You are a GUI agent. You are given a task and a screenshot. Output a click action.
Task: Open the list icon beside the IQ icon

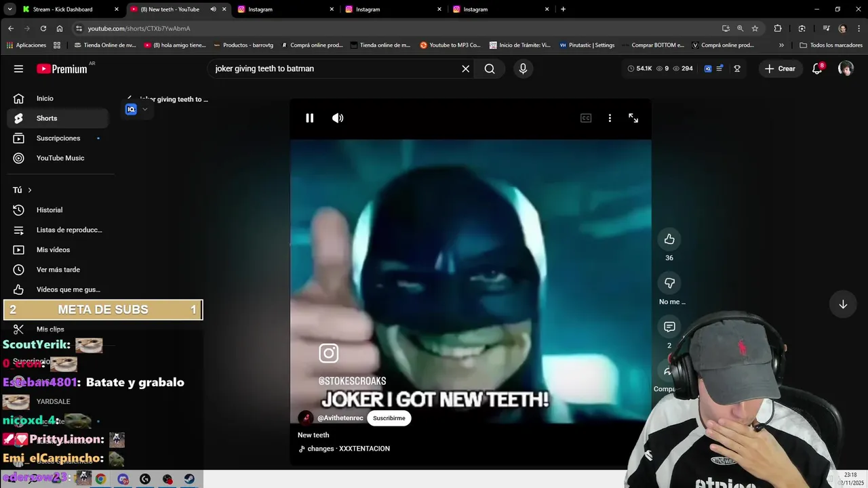point(719,68)
